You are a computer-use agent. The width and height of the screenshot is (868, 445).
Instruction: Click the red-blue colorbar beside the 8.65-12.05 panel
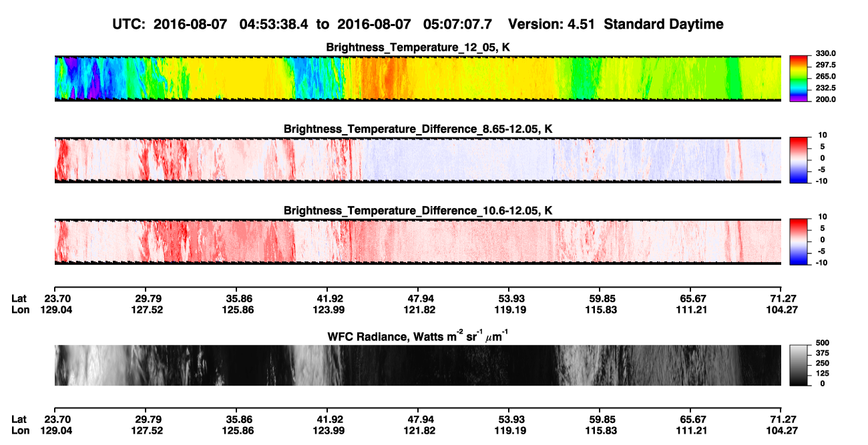[x=799, y=160]
